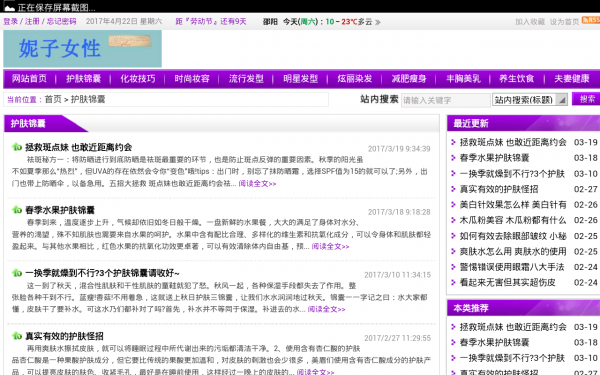Click 美白针效果怎么样 美白针有 link
This screenshot has height=375, width=600.
pos(513,205)
